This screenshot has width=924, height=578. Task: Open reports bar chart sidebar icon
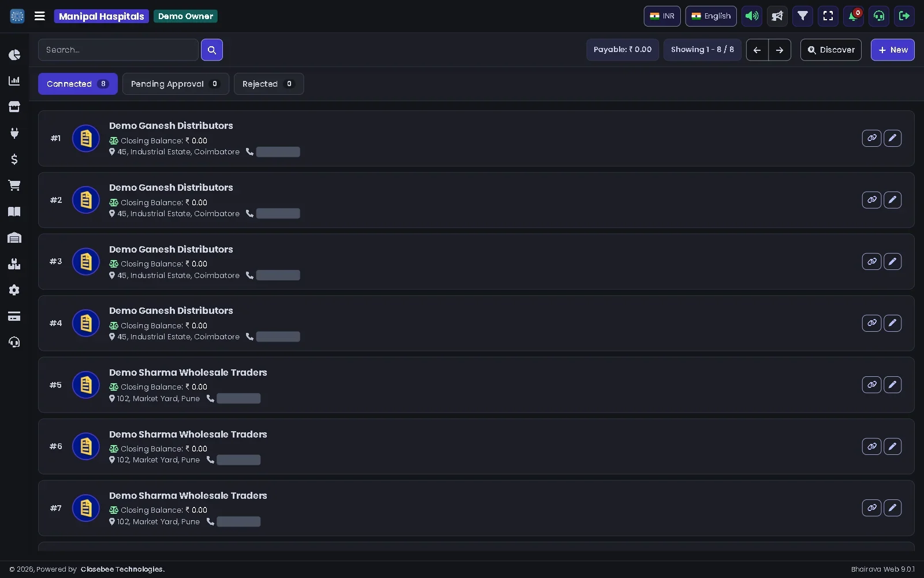(x=14, y=81)
